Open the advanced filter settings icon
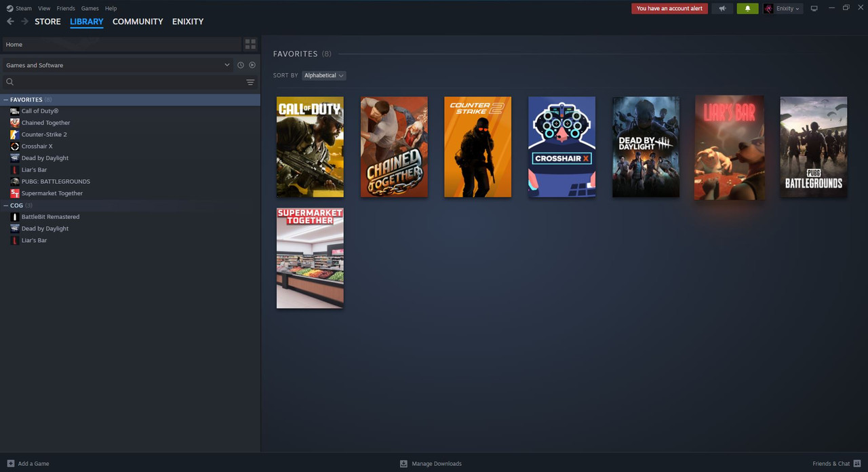Viewport: 868px width, 472px height. 250,82
